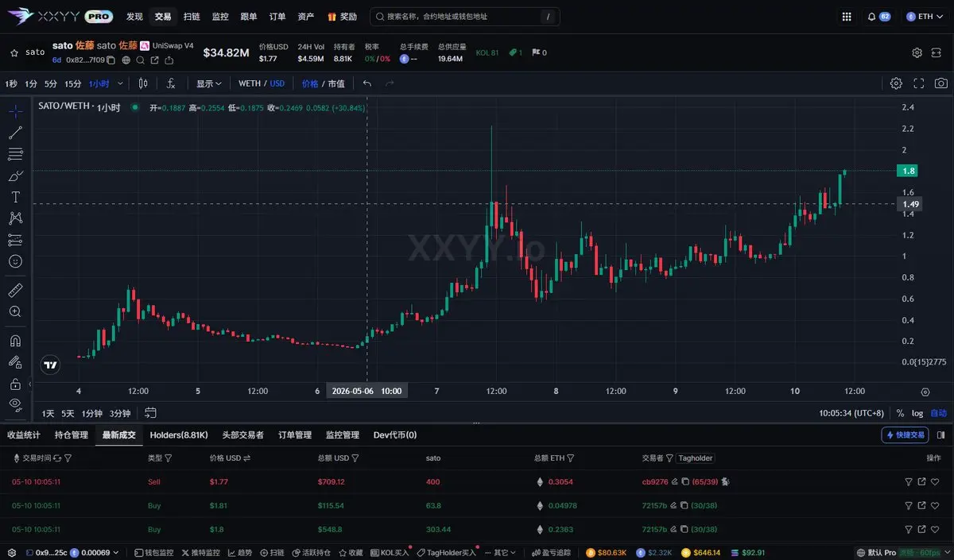Select the ruler measure tool

15,290
